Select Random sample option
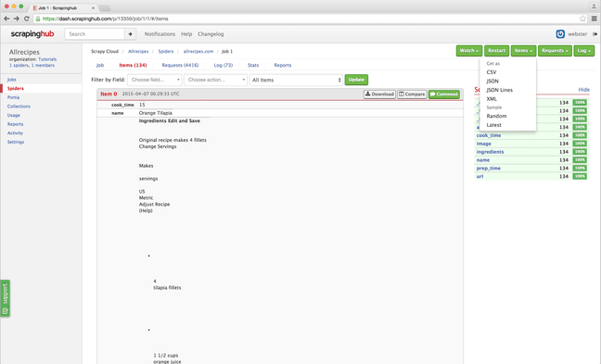 [x=496, y=116]
